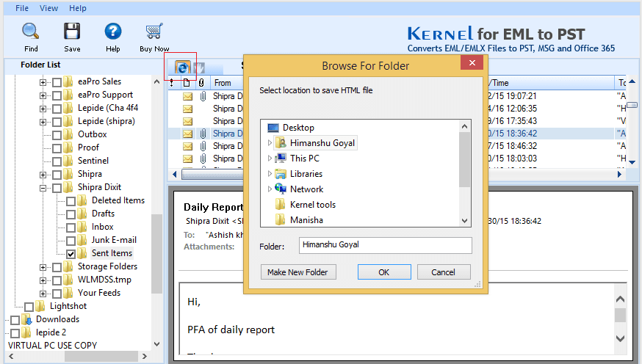
Task: Check the eaPro Sales checkbox
Action: (57, 82)
